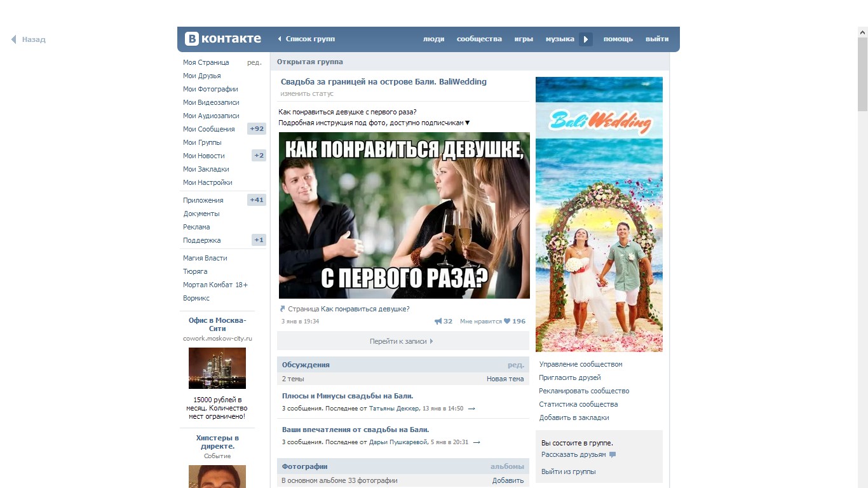The height and width of the screenshot is (488, 868).
Task: Click the BaliWedding group cover image
Action: point(599,214)
